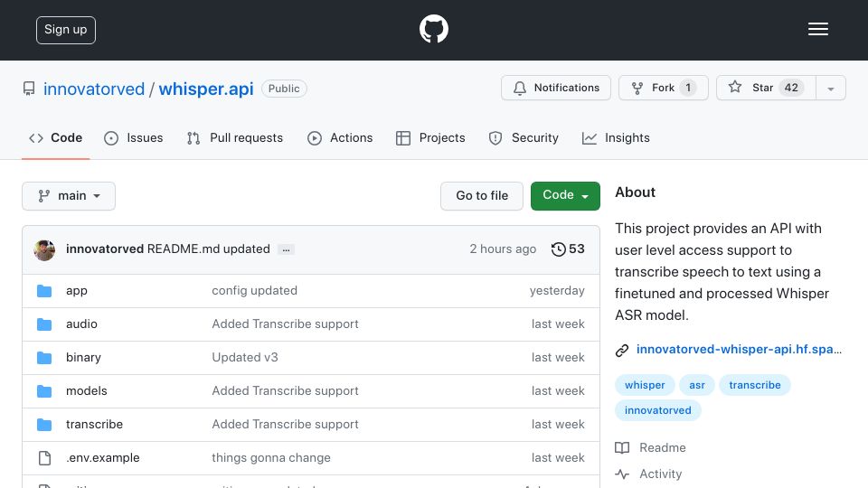Open commit history showing 53 commits
This screenshot has height=488, width=868.
pos(568,249)
